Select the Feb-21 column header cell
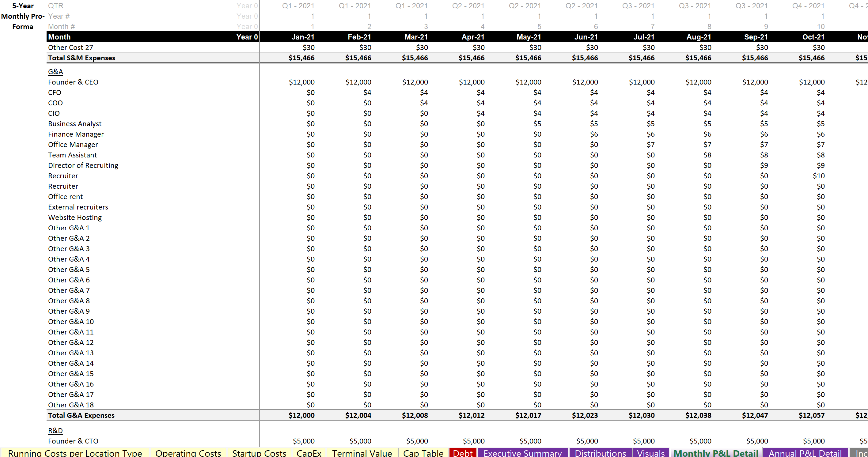Viewport: 868px width, 457px height. click(x=359, y=37)
